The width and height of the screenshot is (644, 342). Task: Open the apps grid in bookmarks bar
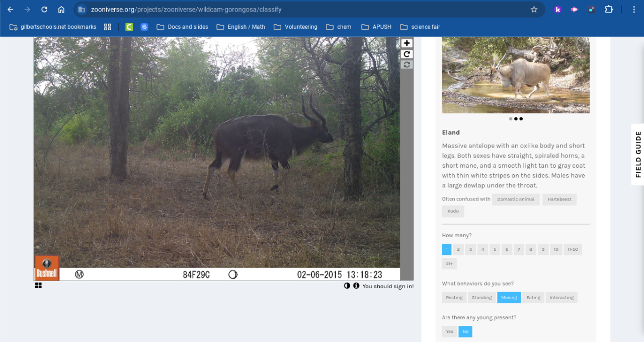coord(108,27)
